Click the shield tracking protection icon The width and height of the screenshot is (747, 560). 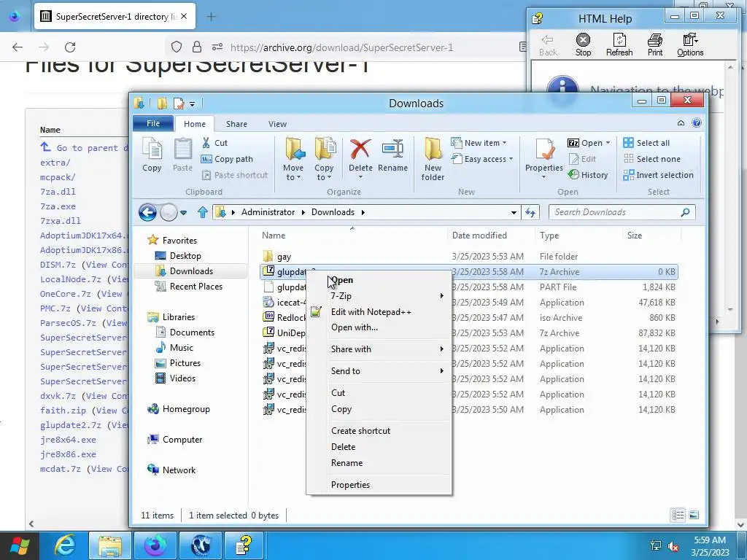pos(177,47)
